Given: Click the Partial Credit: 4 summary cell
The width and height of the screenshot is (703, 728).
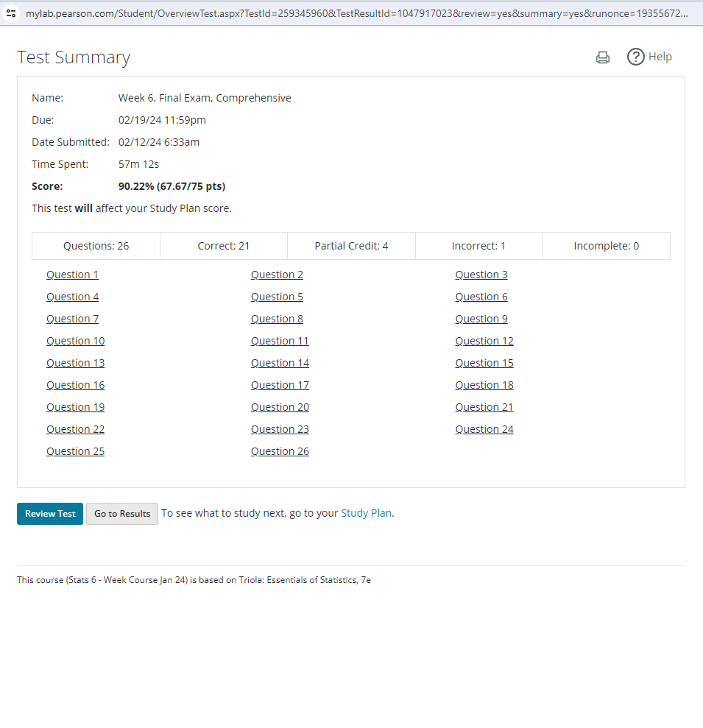Looking at the screenshot, I should click(x=351, y=246).
